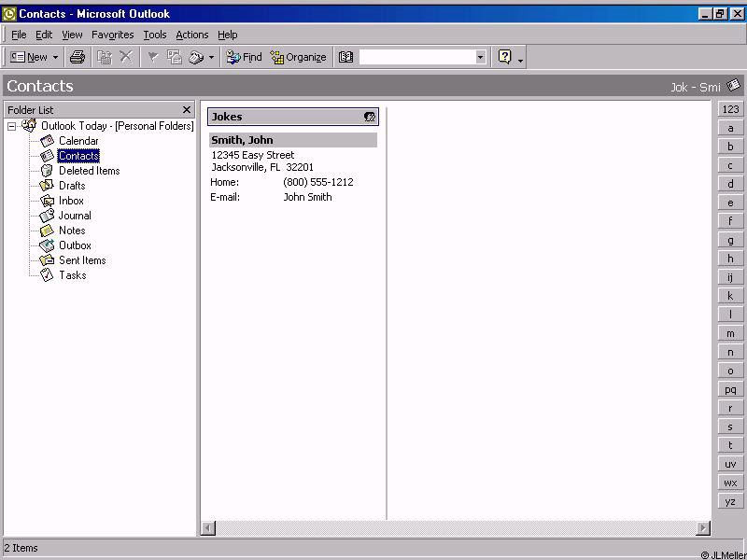Open the Actions menu

coord(192,35)
